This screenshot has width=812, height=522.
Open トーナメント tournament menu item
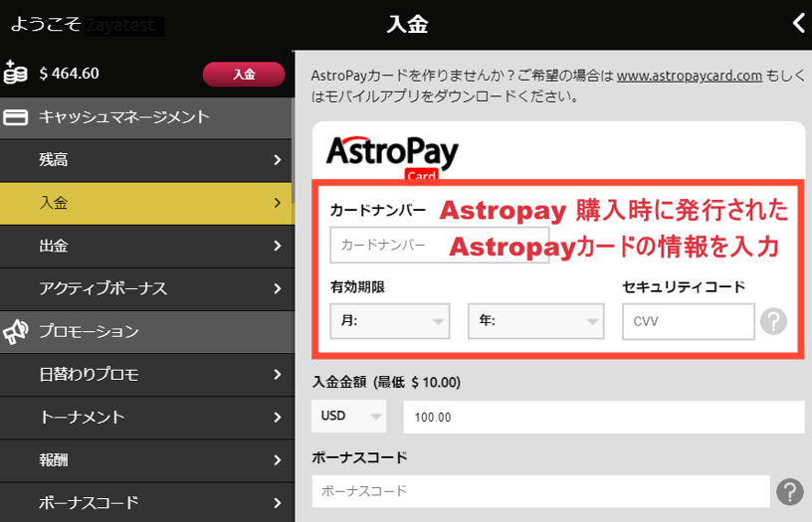tap(146, 418)
